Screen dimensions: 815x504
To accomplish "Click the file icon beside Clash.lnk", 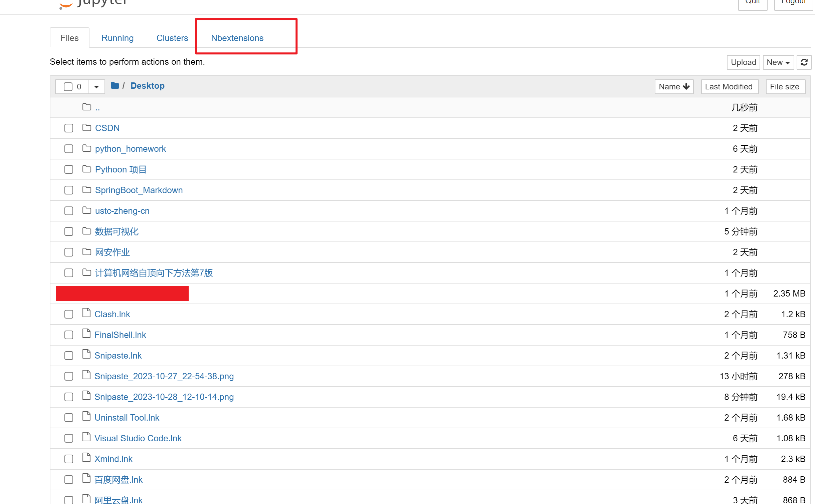I will tap(86, 314).
